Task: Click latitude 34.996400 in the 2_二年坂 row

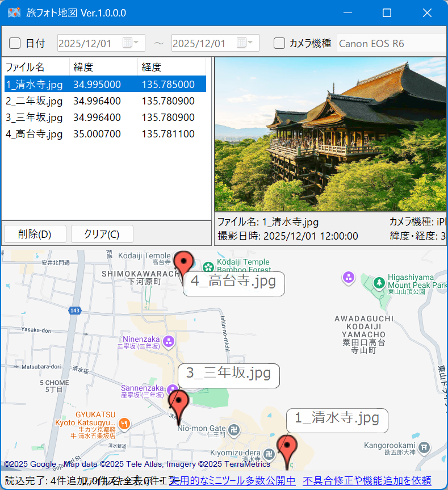Action: tap(97, 100)
